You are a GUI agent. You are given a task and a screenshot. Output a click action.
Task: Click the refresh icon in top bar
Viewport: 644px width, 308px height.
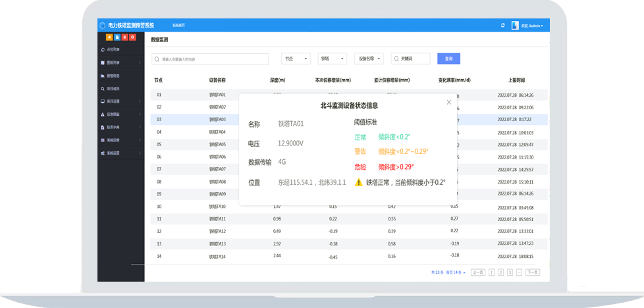503,26
